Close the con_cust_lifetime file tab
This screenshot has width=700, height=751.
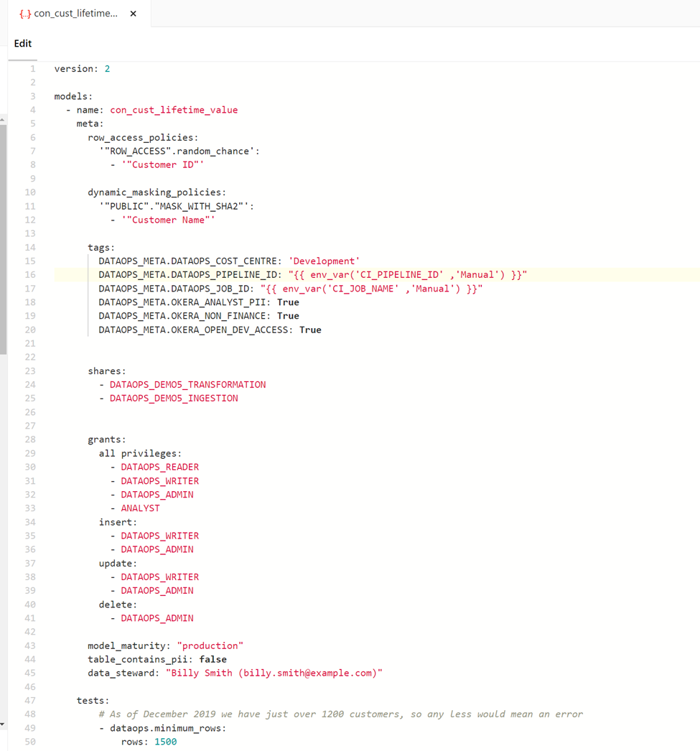pos(133,14)
